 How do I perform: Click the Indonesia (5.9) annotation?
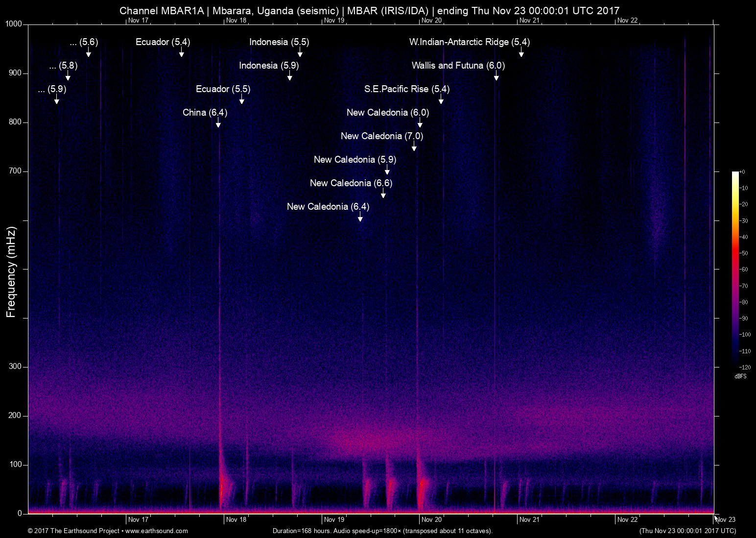269,66
